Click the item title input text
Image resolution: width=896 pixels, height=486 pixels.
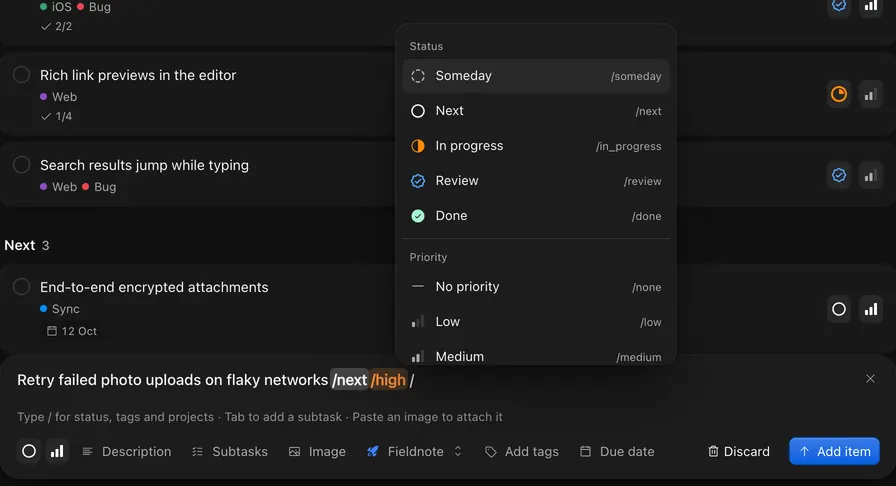click(172, 380)
